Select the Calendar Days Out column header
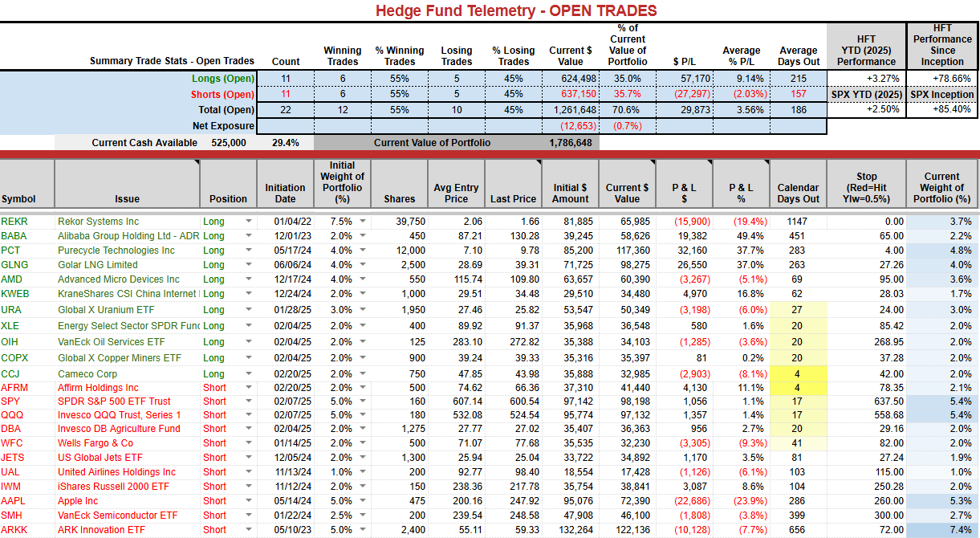The width and height of the screenshot is (980, 538). pos(798,183)
